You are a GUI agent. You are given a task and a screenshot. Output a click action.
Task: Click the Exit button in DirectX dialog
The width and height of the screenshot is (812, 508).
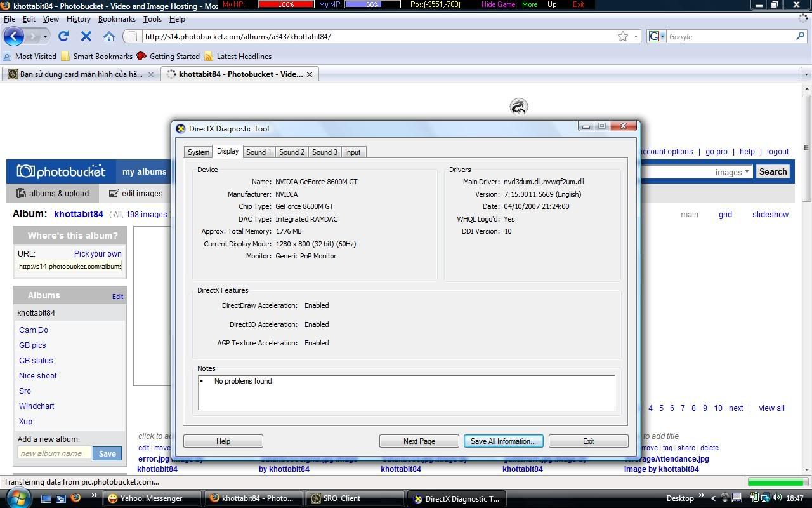(x=588, y=441)
